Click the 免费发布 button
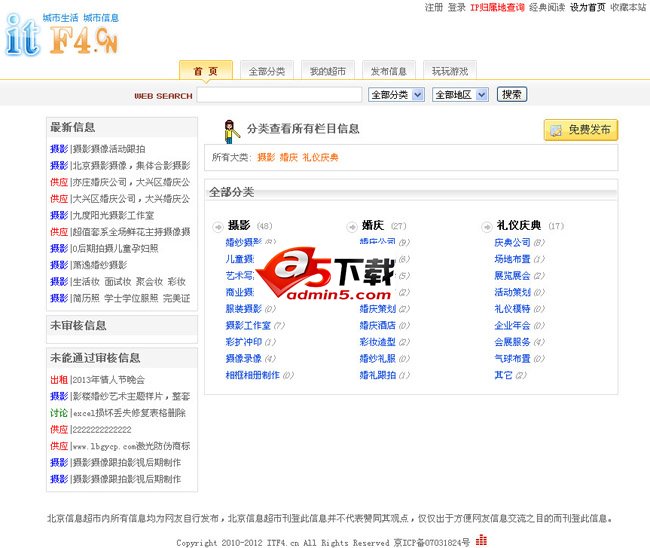This screenshot has width=650, height=548. pyautogui.click(x=581, y=130)
